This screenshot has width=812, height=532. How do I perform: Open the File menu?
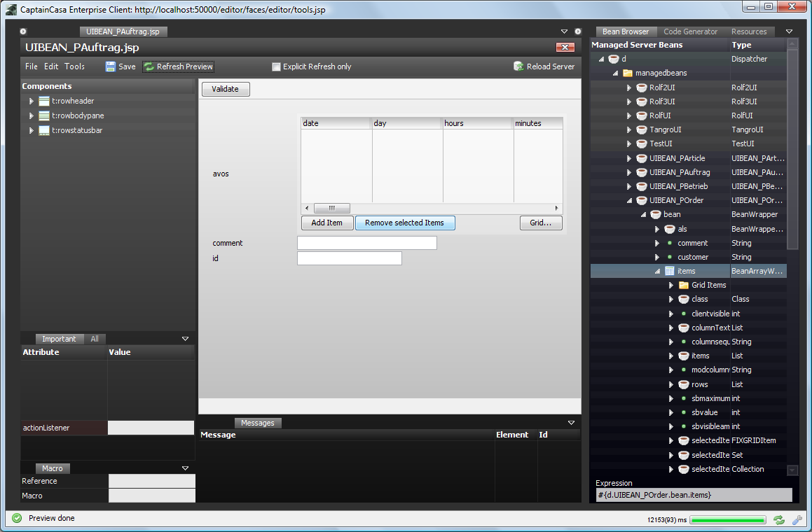coord(32,66)
